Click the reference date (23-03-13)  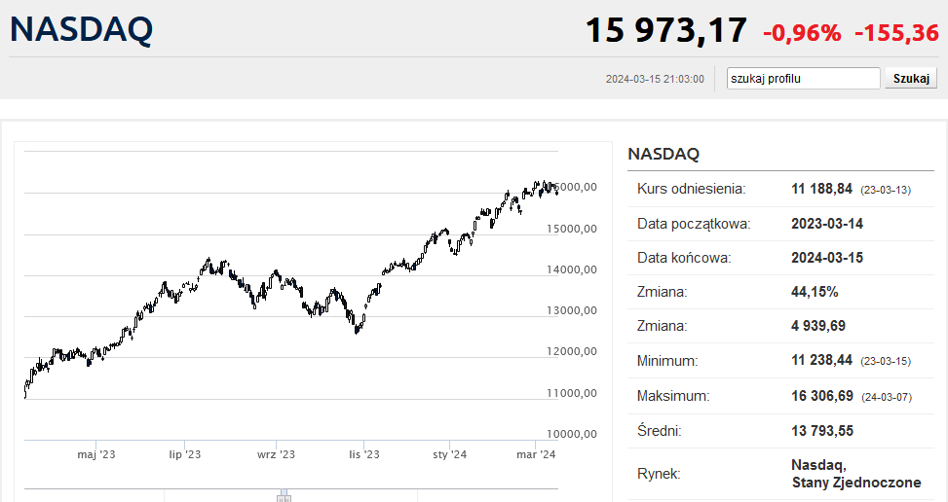[x=886, y=190]
